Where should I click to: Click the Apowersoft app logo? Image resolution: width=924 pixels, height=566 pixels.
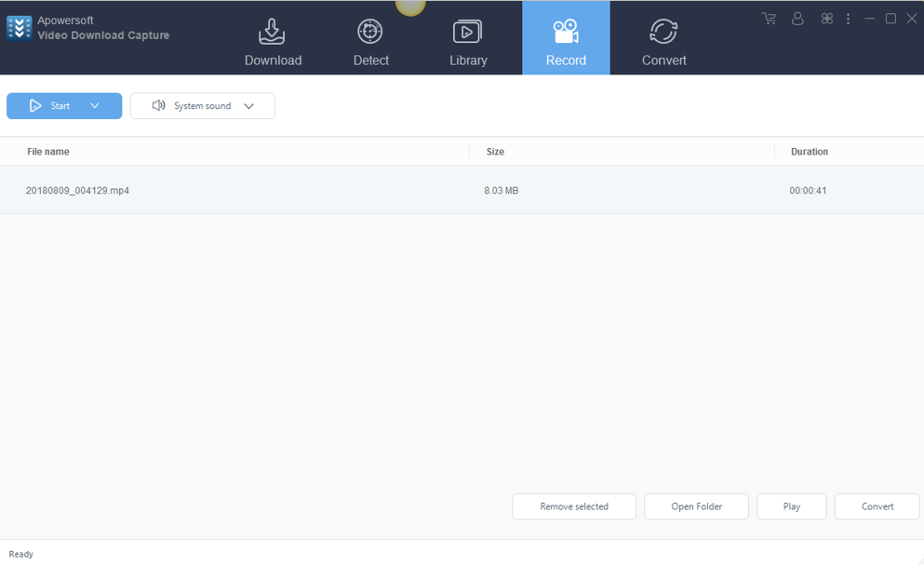(19, 28)
